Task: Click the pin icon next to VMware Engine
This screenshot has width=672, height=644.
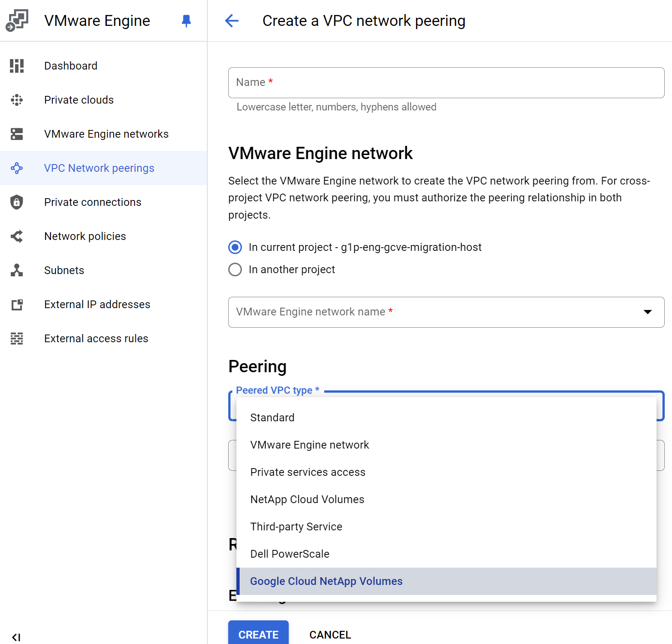Action: click(x=186, y=21)
